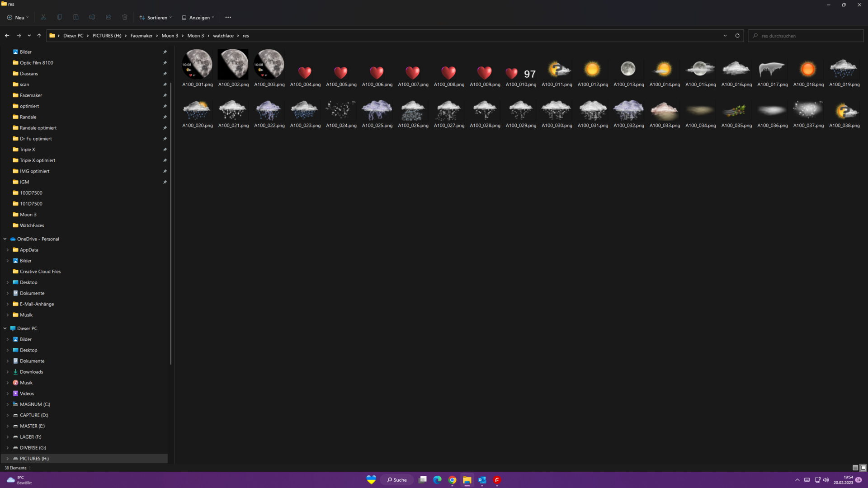Open Microsoft Edge from the taskbar
Image resolution: width=868 pixels, height=488 pixels.
(437, 480)
